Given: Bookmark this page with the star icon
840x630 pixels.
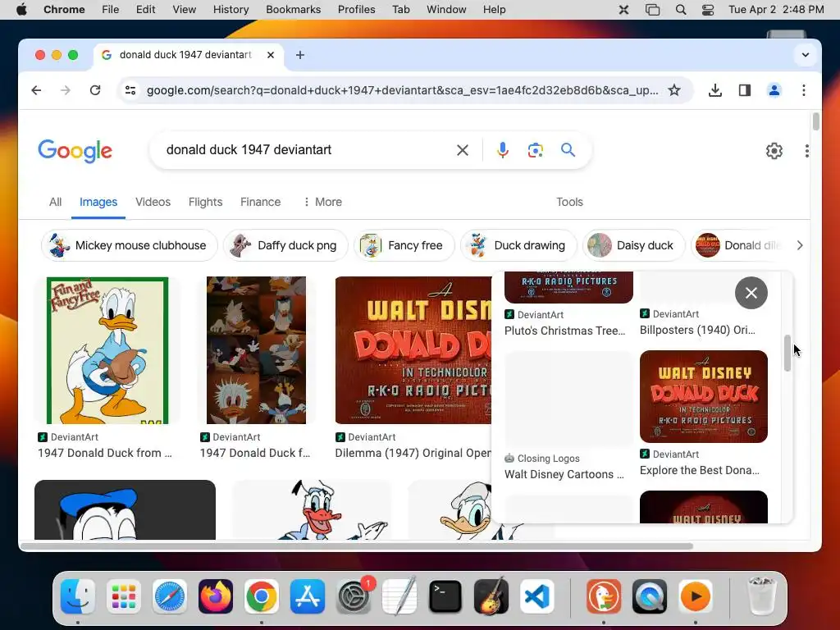Looking at the screenshot, I should pos(674,90).
